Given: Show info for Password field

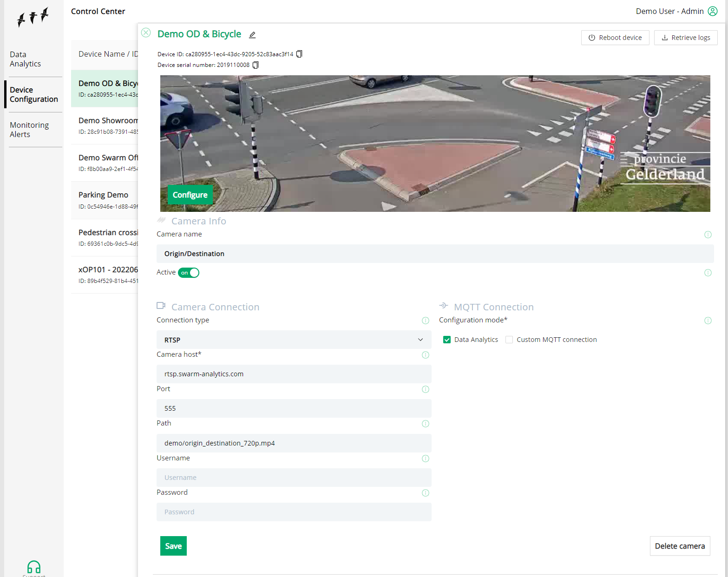Looking at the screenshot, I should (x=426, y=493).
